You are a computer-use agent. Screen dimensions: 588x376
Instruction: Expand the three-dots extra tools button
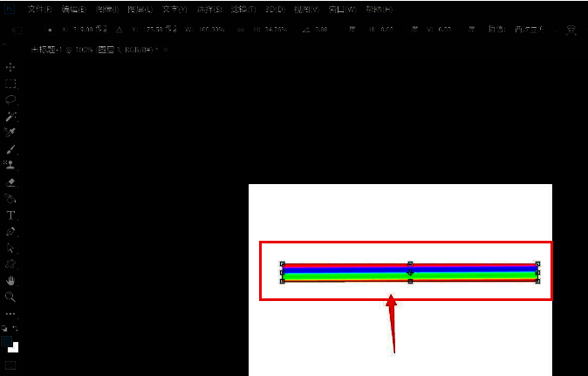[10, 313]
